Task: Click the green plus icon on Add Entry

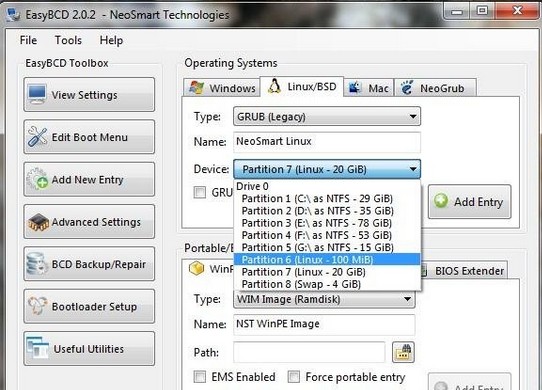Action: pyautogui.click(x=441, y=201)
